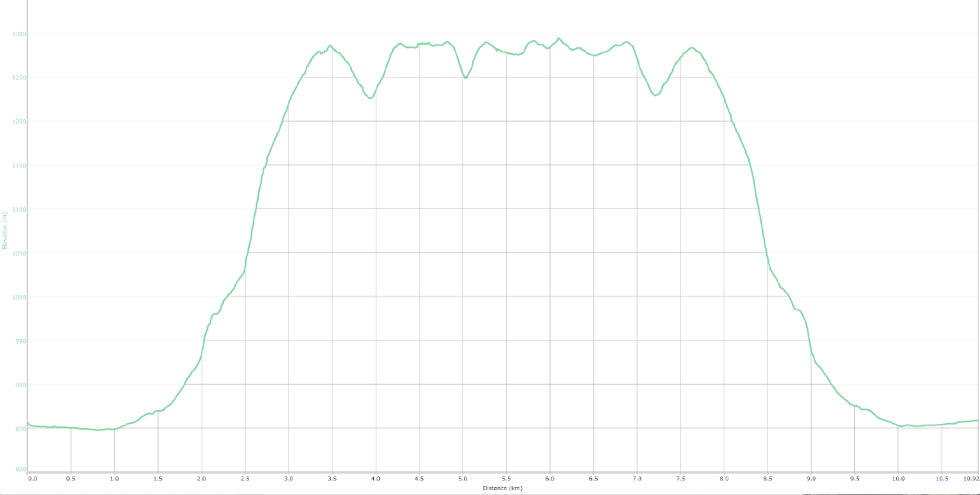
Task: Click the profile's highest peak near 6.1 km
Action: pos(559,38)
